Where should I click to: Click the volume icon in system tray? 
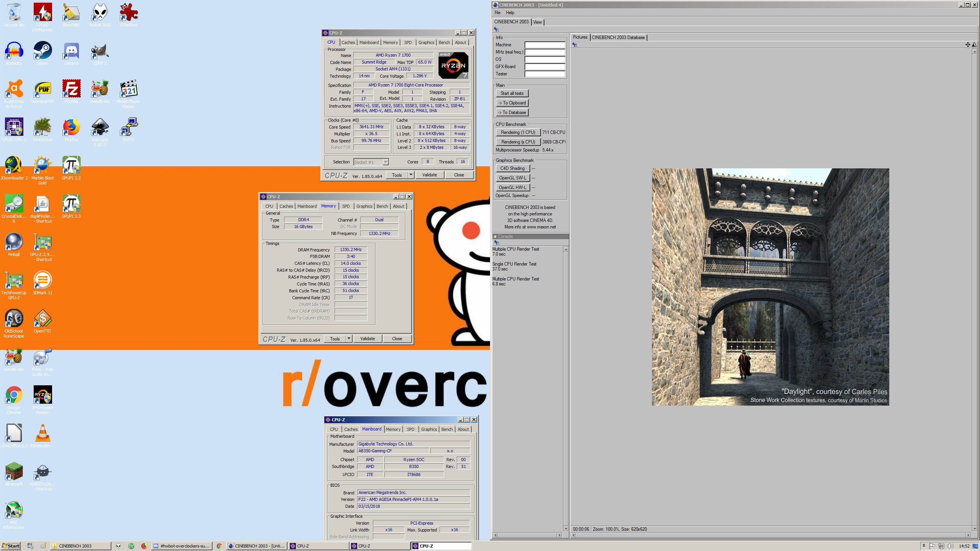[950, 546]
